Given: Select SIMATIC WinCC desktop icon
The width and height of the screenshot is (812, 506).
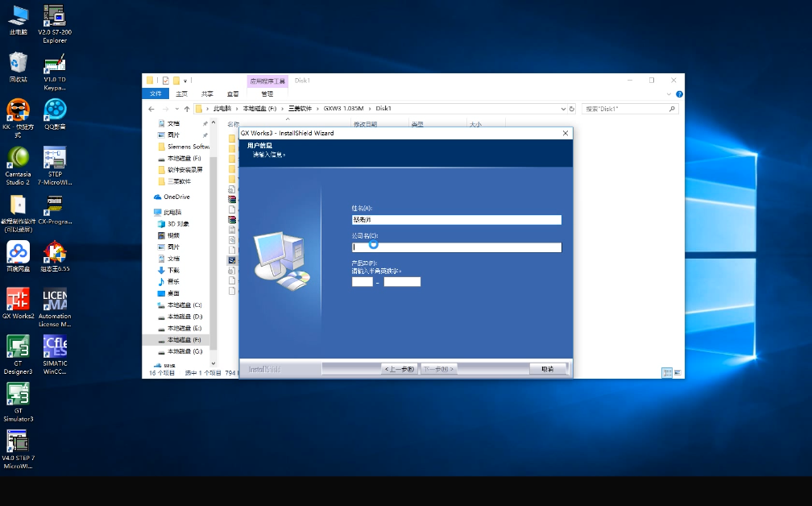Looking at the screenshot, I should [55, 355].
